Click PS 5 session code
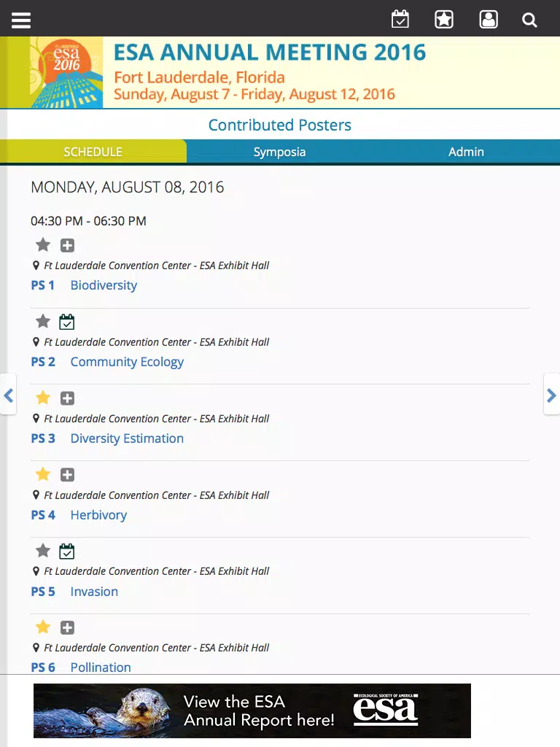The height and width of the screenshot is (747, 560). click(x=43, y=591)
